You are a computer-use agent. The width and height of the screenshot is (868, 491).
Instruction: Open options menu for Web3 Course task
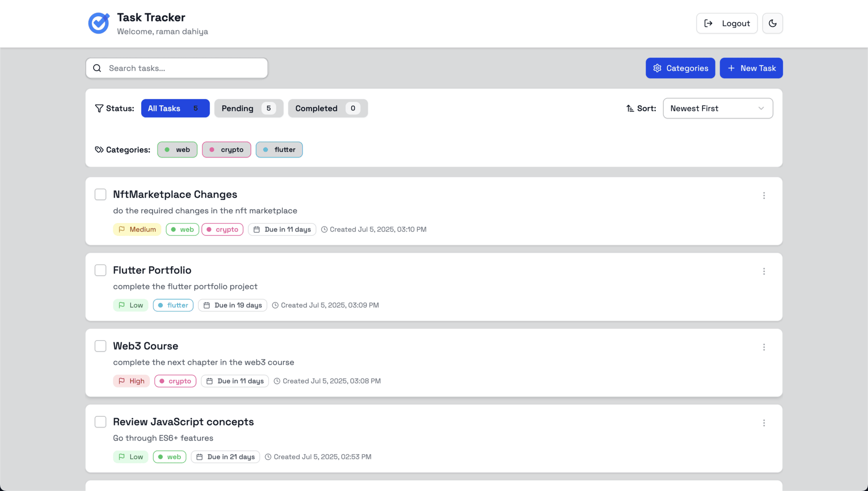click(x=764, y=347)
